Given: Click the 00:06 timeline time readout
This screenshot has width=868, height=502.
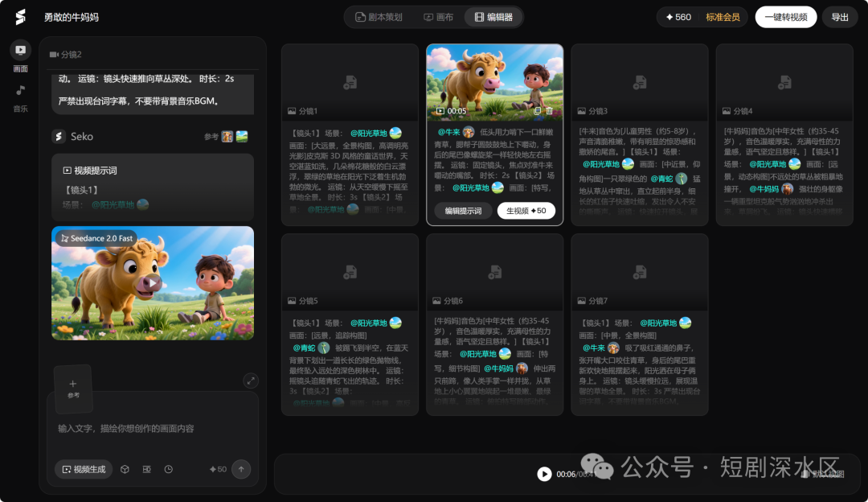Looking at the screenshot, I should 565,475.
